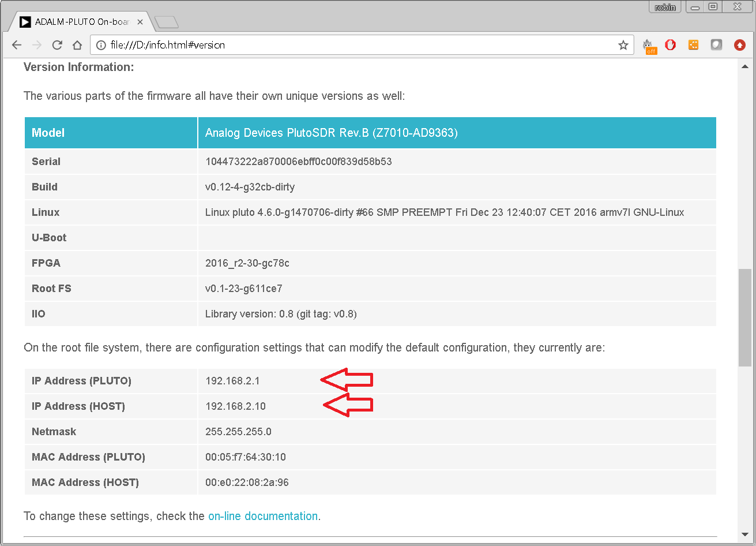Click the forward navigation arrow
The width and height of the screenshot is (756, 546).
pos(36,44)
